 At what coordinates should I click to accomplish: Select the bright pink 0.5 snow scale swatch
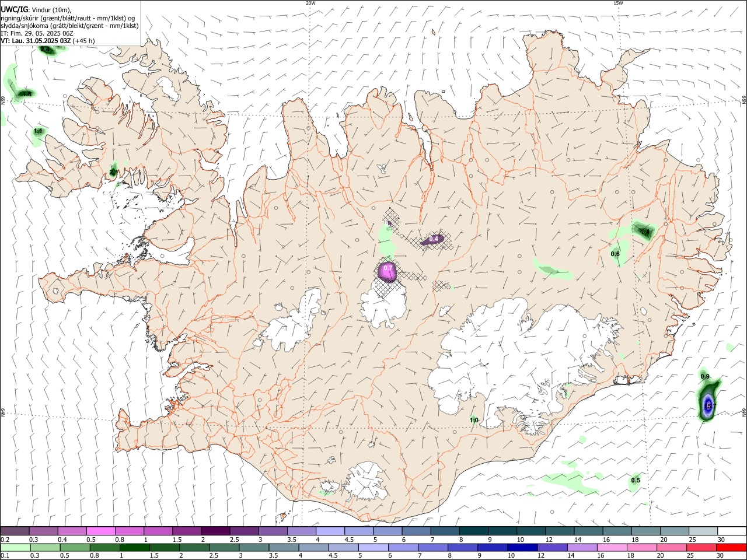coord(100,531)
